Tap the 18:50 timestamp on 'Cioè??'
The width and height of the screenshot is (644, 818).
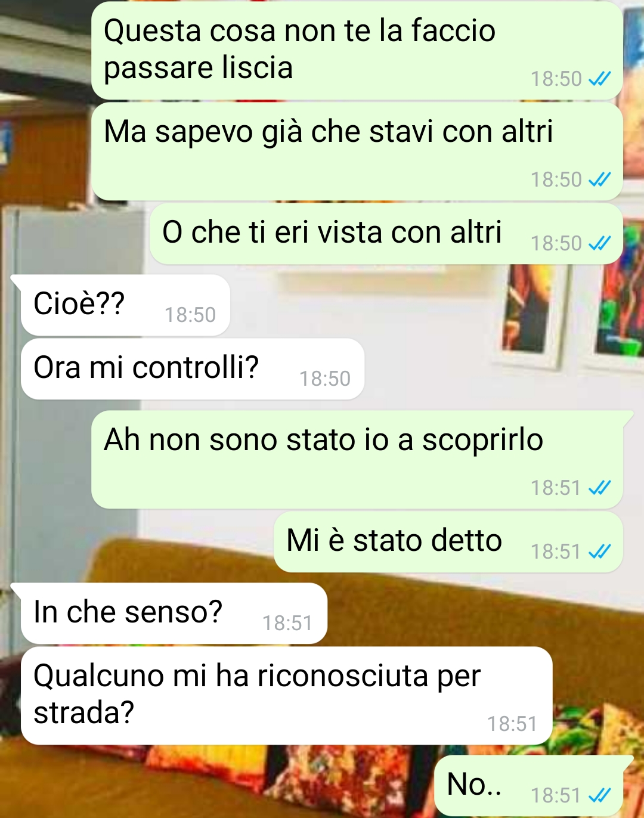pyautogui.click(x=190, y=315)
